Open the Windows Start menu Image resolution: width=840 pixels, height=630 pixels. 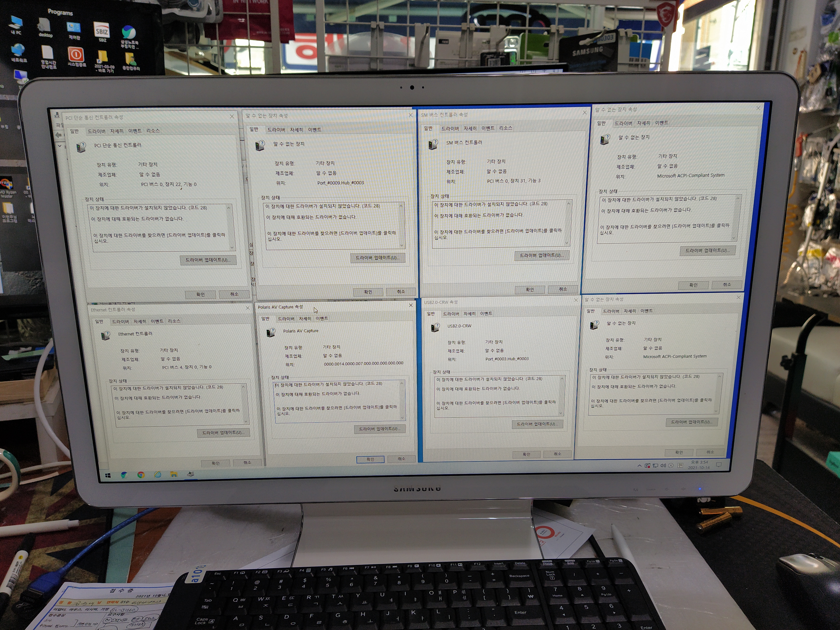click(108, 475)
